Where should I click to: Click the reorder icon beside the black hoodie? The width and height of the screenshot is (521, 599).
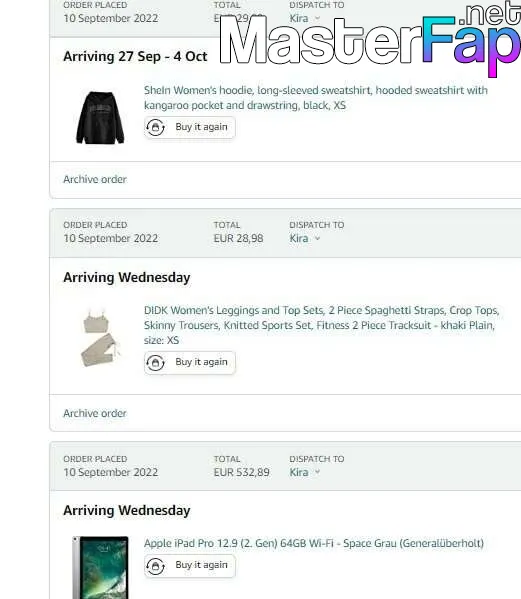pyautogui.click(x=155, y=127)
